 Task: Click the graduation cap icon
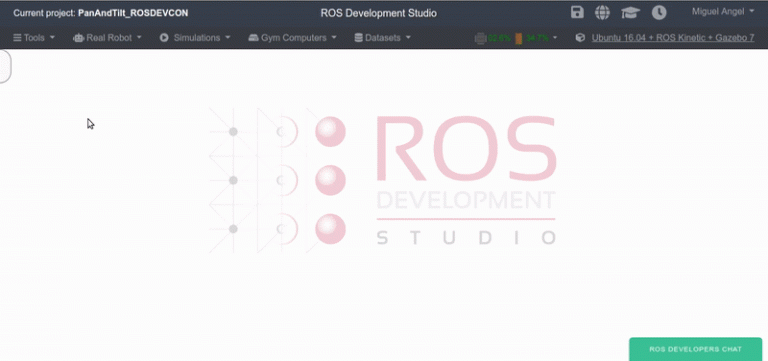630,13
